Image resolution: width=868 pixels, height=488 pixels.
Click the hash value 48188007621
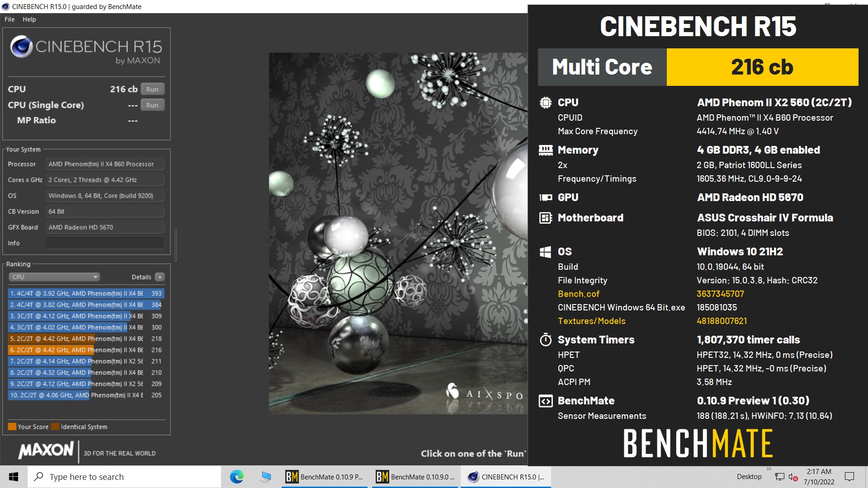coord(722,321)
